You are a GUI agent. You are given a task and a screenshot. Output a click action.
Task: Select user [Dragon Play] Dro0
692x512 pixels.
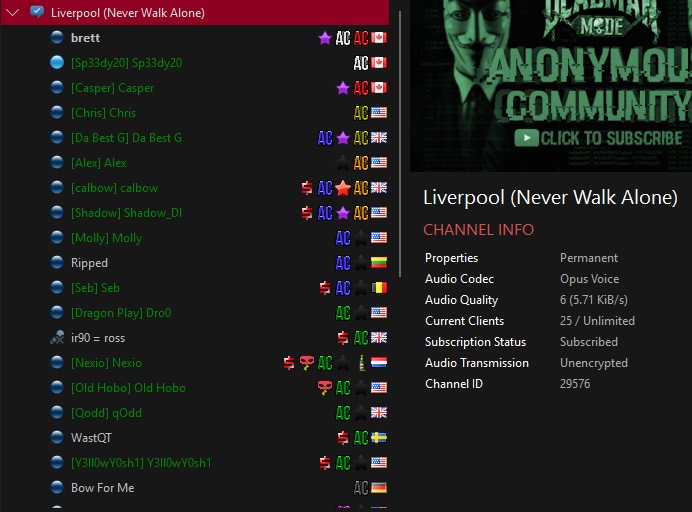pos(120,313)
